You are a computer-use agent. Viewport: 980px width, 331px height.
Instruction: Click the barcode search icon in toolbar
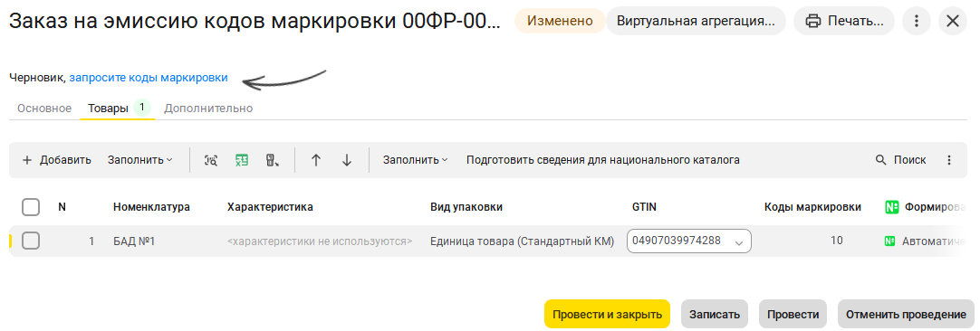211,160
